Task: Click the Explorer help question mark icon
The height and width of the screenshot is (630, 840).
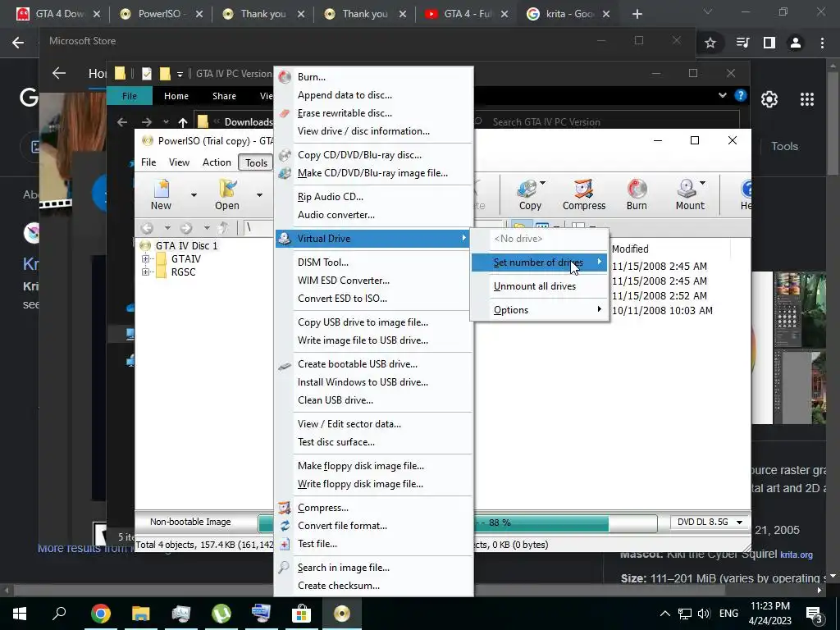Action: click(x=741, y=95)
